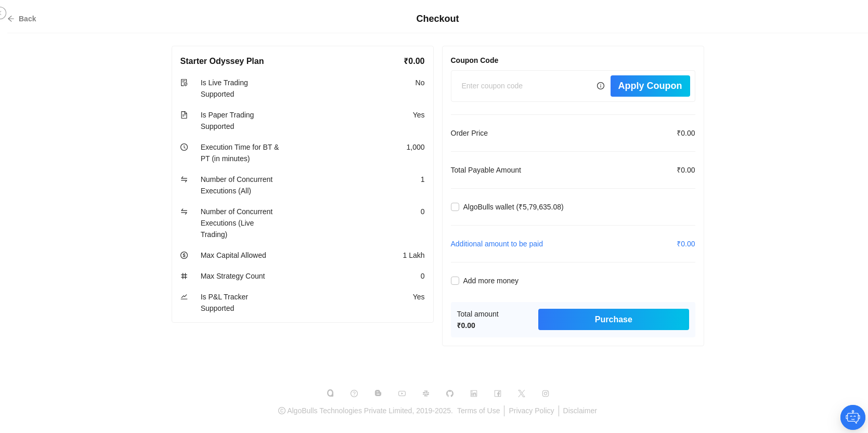This screenshot has height=433, width=868.
Task: Visit the LinkedIn page icon
Action: pyautogui.click(x=474, y=393)
